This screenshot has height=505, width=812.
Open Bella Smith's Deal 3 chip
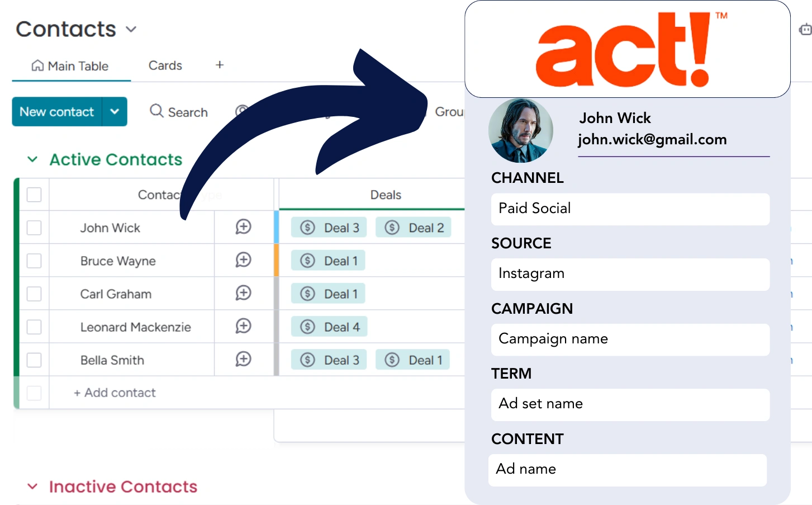329,360
